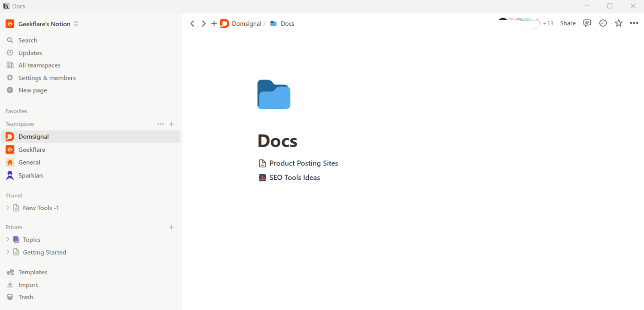This screenshot has width=644, height=310.
Task: Click the Shared section header
Action: (14, 196)
